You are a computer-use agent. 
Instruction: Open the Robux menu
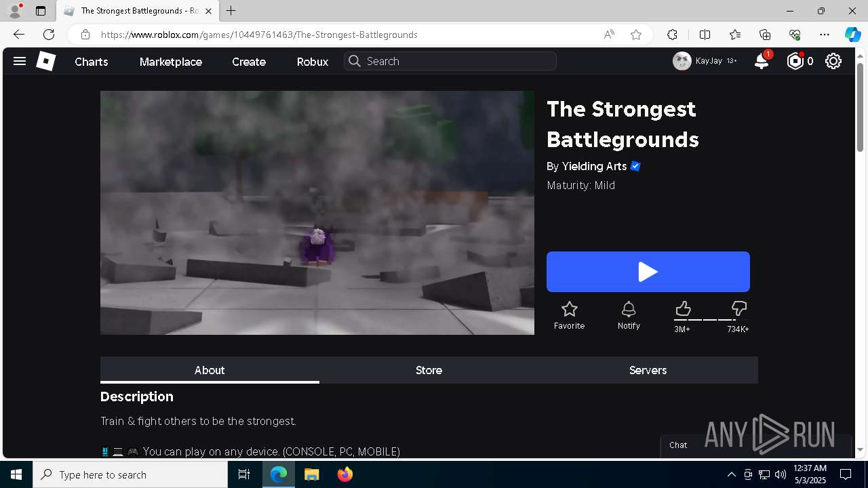(313, 62)
